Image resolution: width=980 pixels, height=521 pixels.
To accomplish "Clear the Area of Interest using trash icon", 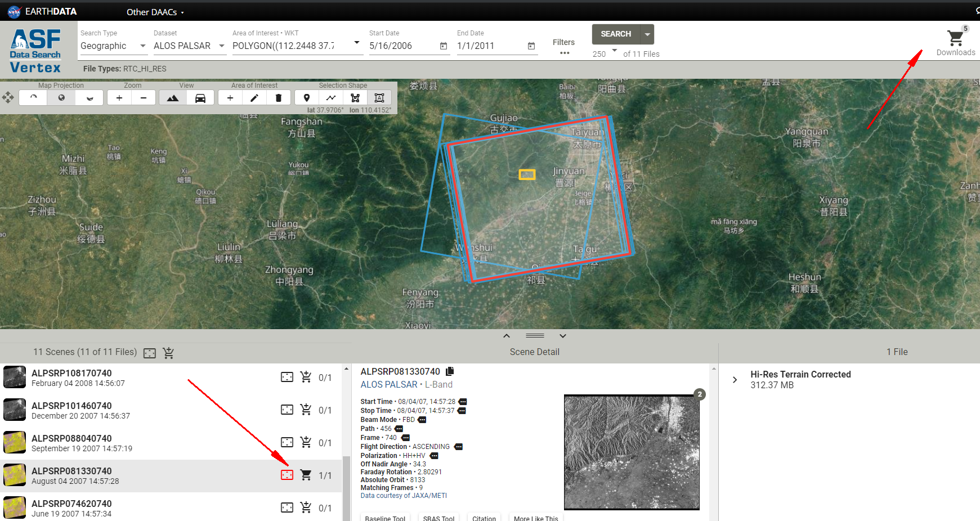I will point(278,97).
